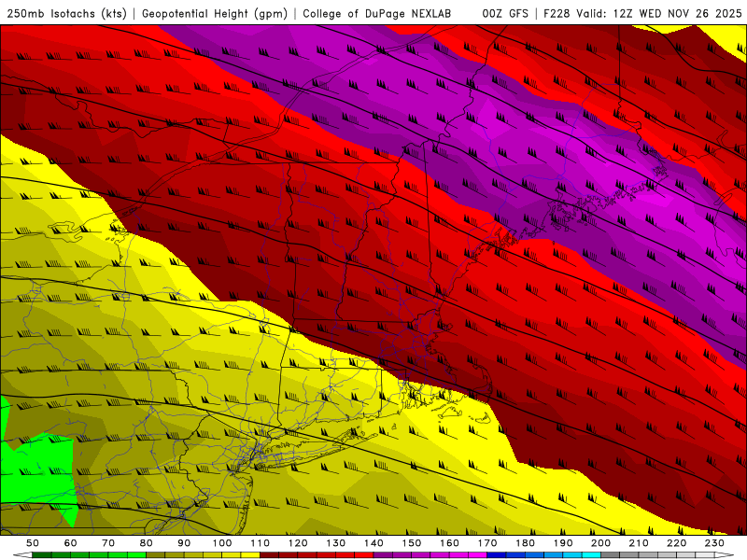Click the '170' label on color scale
This screenshot has height=560, width=747.
click(487, 543)
